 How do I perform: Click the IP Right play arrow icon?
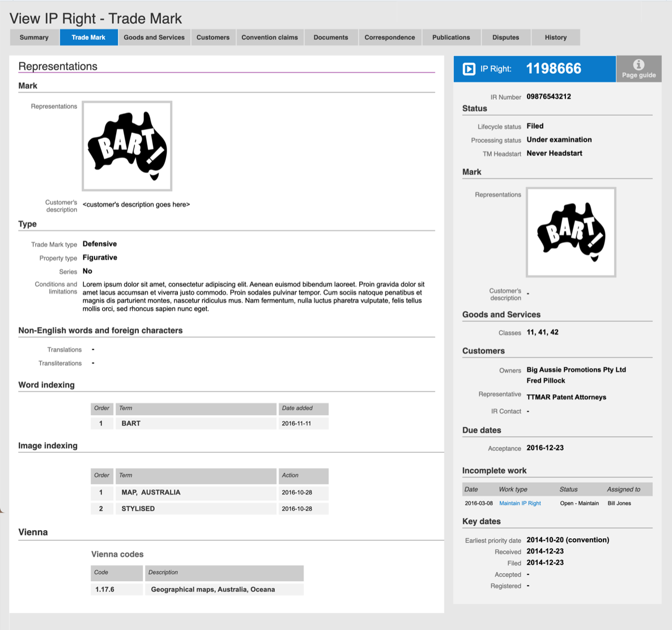469,69
